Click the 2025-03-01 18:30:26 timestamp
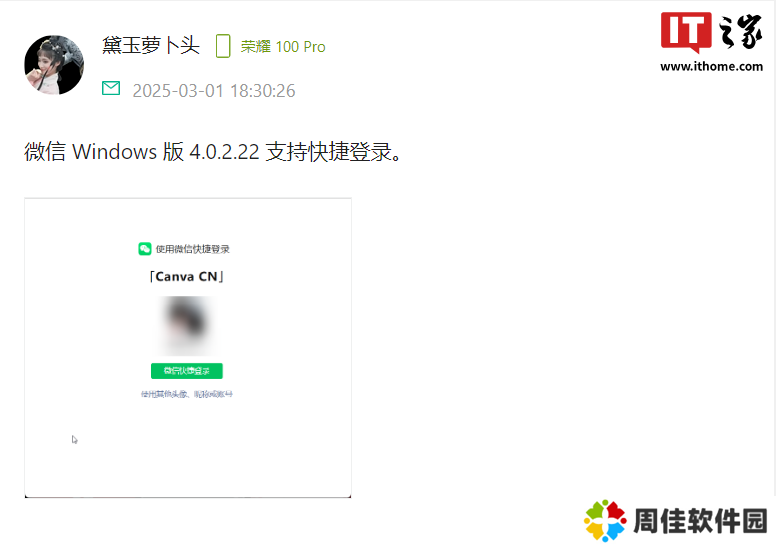Viewport: 776px width, 546px height. (x=214, y=91)
